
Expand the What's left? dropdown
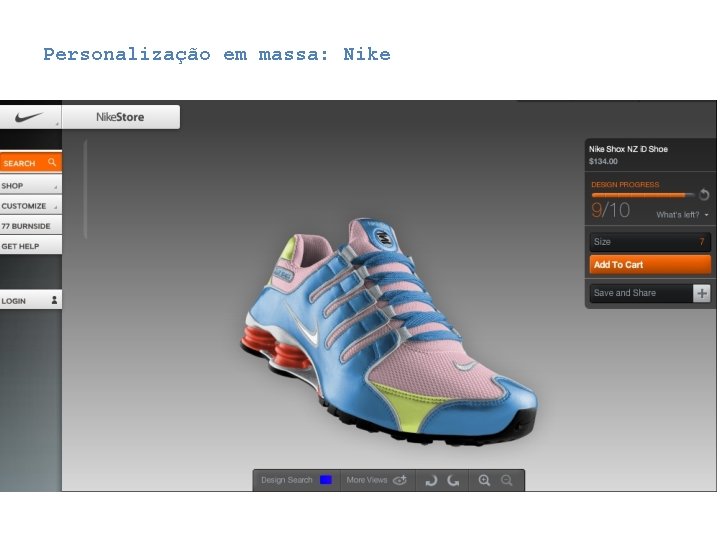[x=682, y=215]
